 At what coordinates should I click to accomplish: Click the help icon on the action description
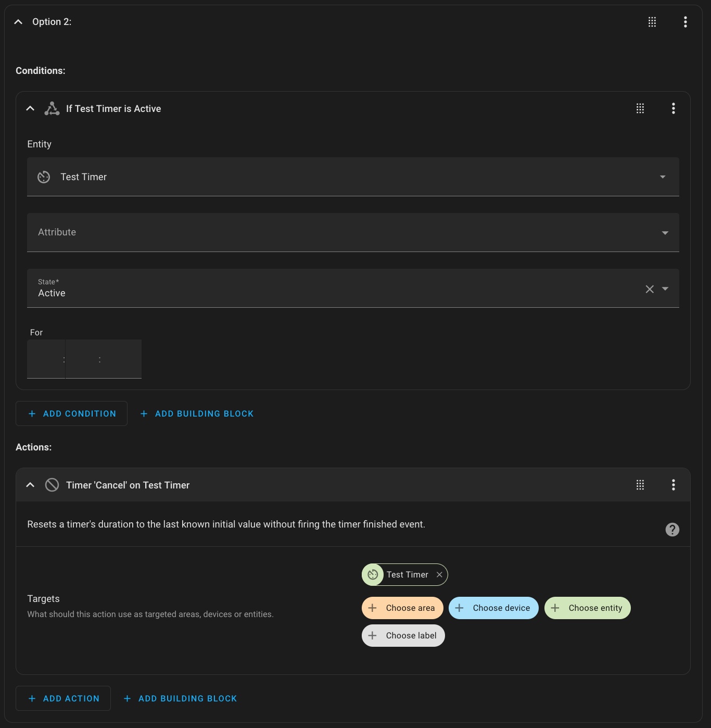pyautogui.click(x=672, y=530)
